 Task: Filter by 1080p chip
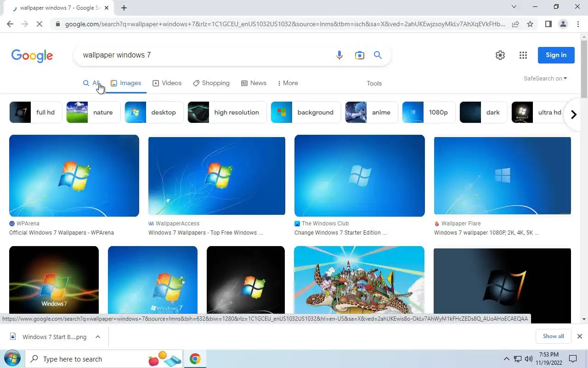coord(429,112)
